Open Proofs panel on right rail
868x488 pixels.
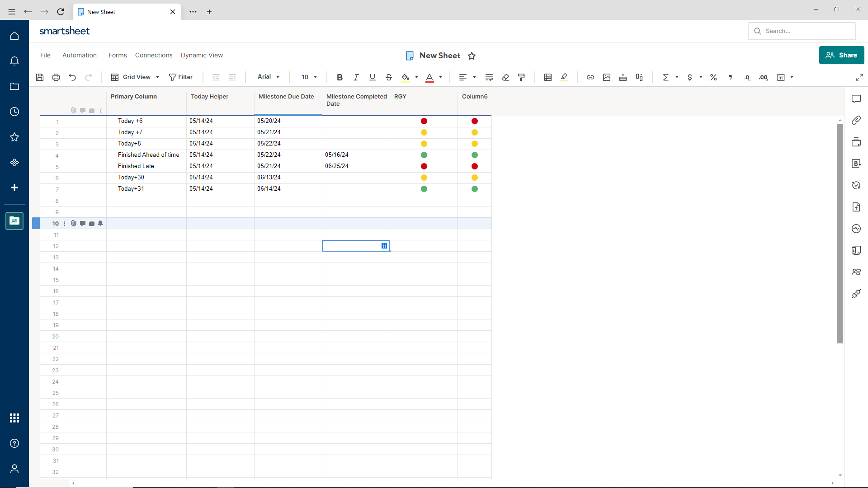pyautogui.click(x=856, y=142)
